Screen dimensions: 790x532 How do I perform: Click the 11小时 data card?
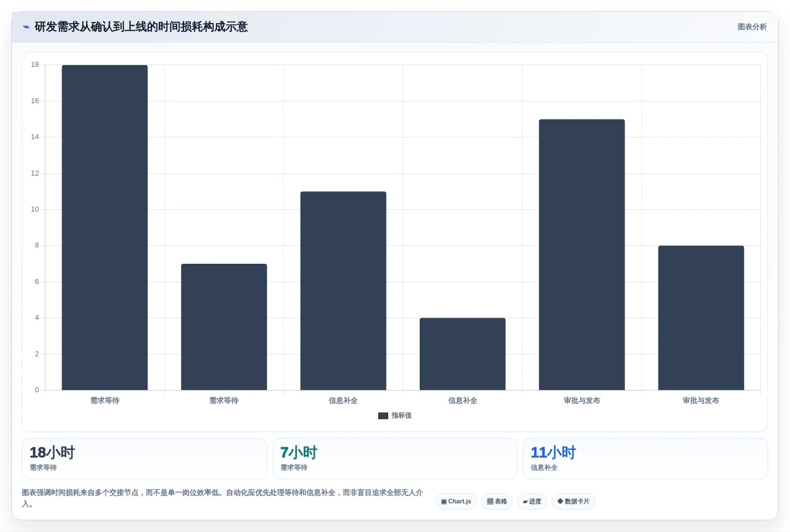tap(645, 458)
